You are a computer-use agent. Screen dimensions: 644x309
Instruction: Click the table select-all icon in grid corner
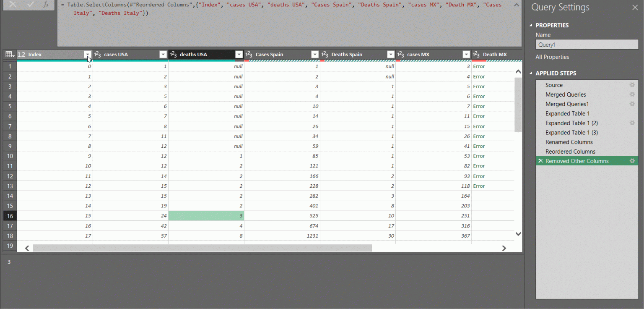[9, 54]
